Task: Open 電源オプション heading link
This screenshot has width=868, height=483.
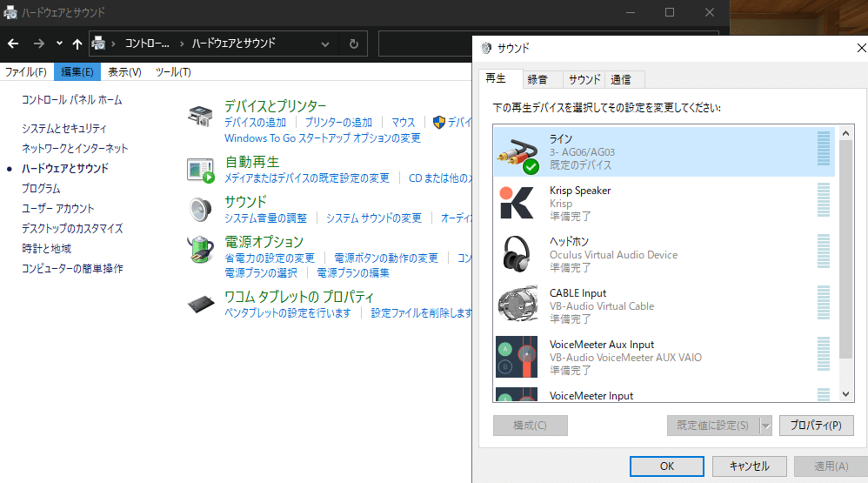Action: coord(264,242)
